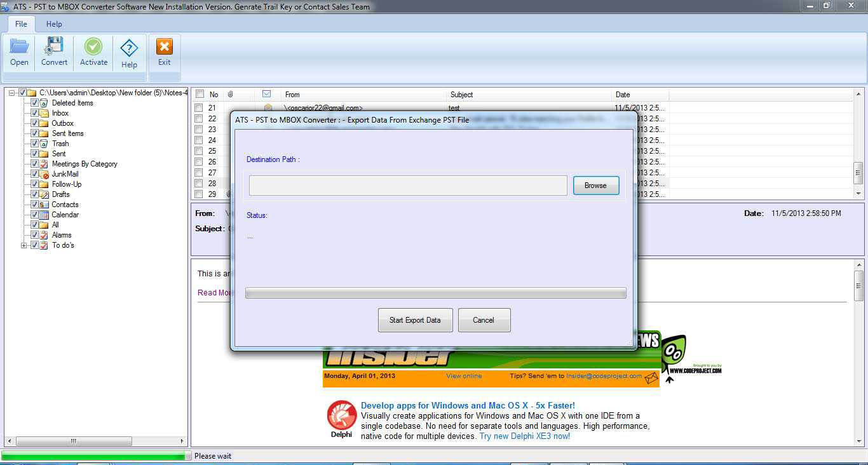Click the Exit toolbar icon
The image size is (868, 465).
click(165, 48)
